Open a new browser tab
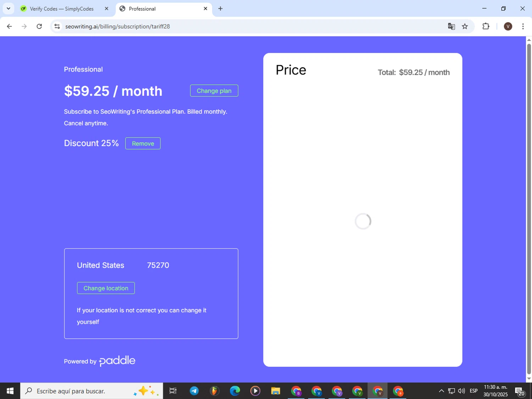 tap(220, 9)
